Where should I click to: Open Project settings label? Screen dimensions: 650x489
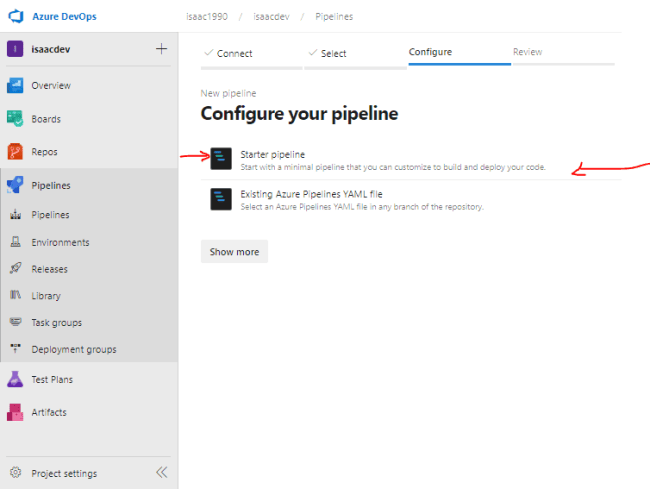64,473
